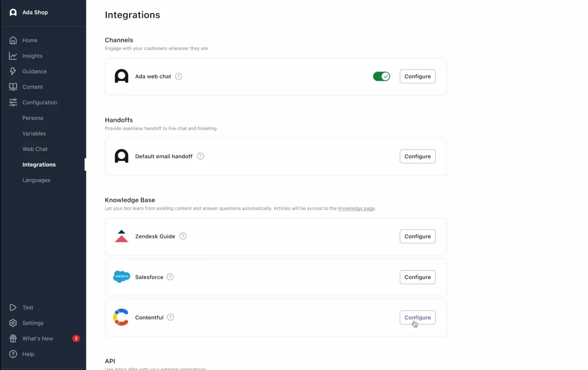This screenshot has width=588, height=370.
Task: Click the Insights chart icon
Action: pos(13,56)
